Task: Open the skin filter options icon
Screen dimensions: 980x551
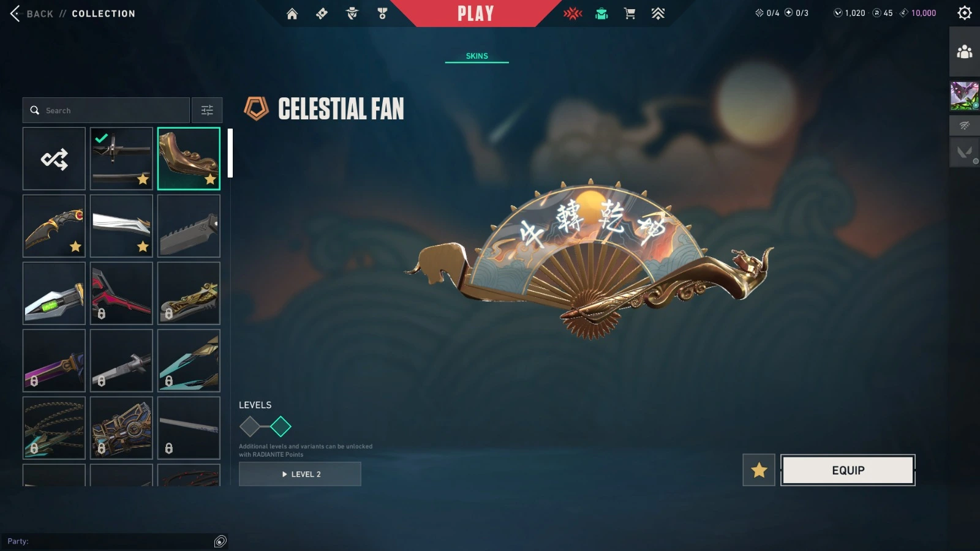Action: (207, 110)
